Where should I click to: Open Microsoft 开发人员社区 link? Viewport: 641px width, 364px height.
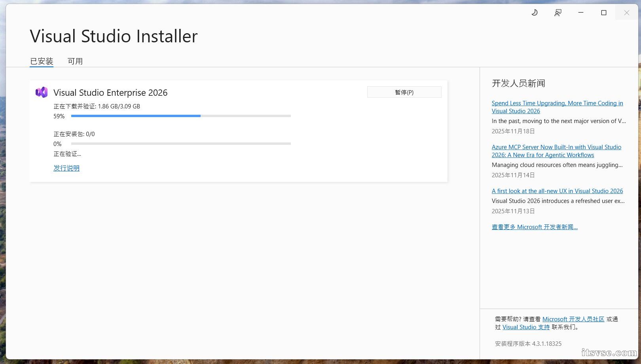(573, 319)
